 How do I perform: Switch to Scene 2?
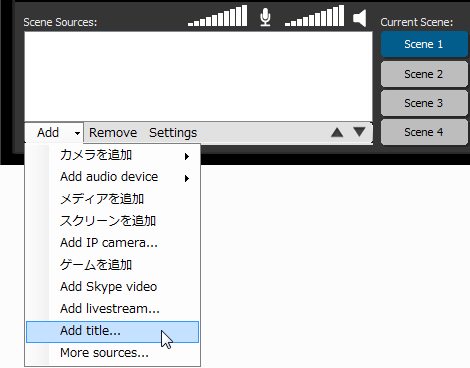pyautogui.click(x=424, y=74)
